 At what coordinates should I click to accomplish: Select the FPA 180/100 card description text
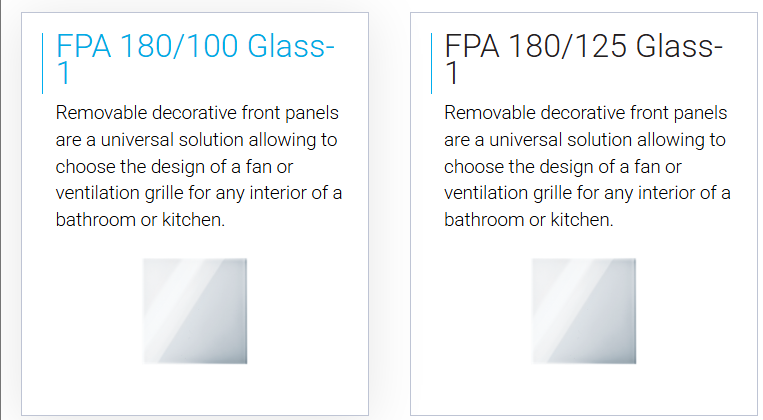(x=199, y=166)
